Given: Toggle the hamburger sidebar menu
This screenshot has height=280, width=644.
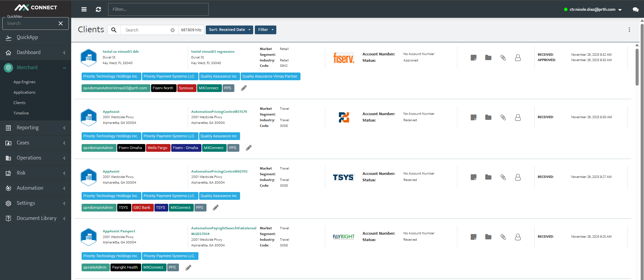Looking at the screenshot, I should 84,9.
